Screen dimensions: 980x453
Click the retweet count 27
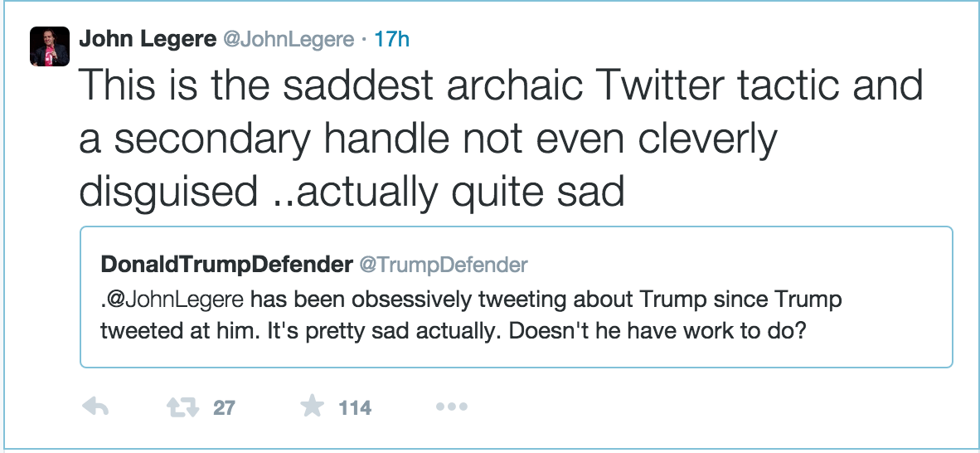[x=224, y=408]
